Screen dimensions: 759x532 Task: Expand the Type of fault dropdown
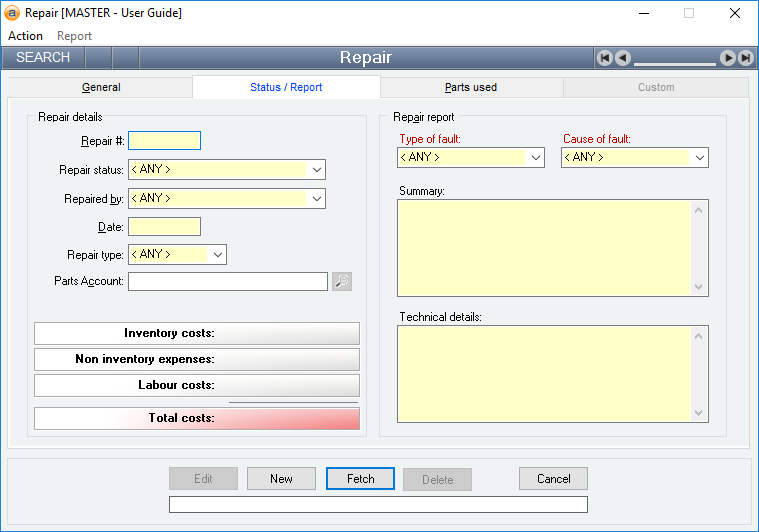click(x=535, y=158)
